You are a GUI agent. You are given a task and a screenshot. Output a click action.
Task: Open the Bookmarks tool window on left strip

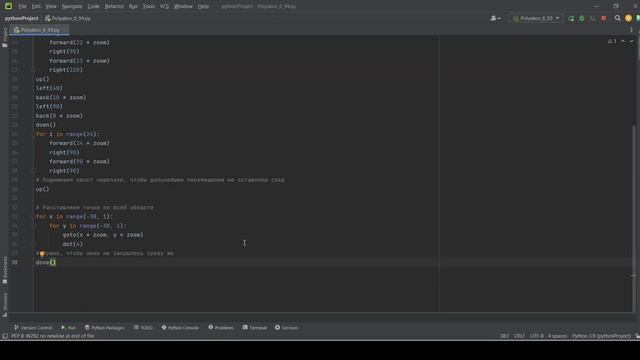tap(4, 270)
